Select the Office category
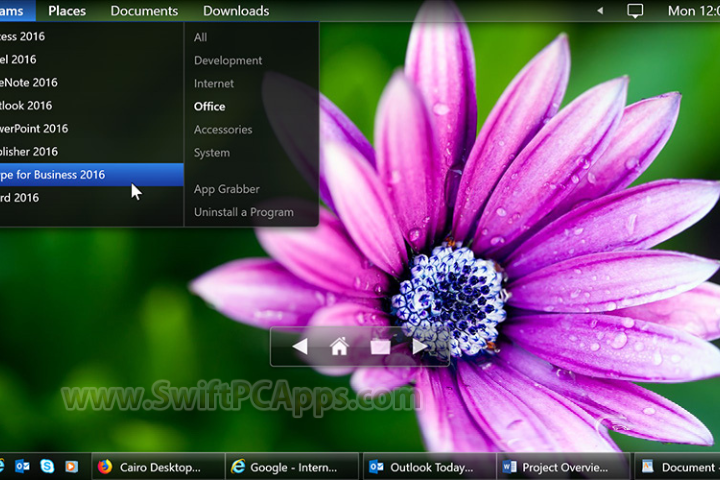Image resolution: width=720 pixels, height=480 pixels. pyautogui.click(x=209, y=107)
